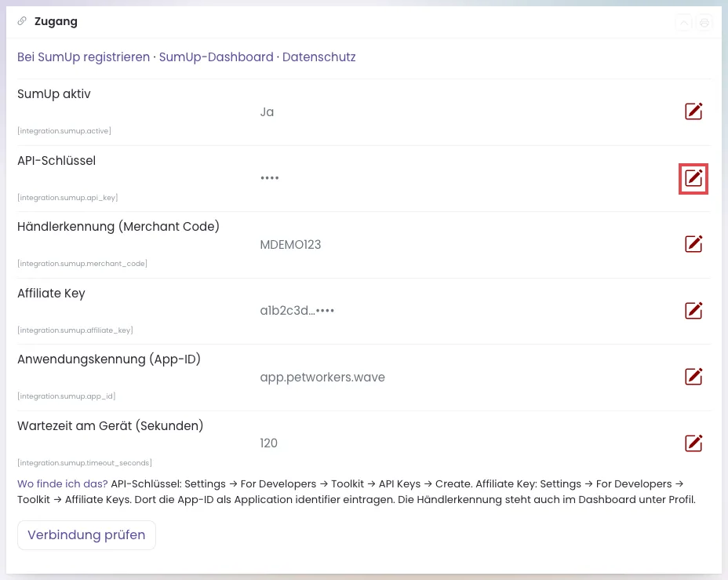This screenshot has width=728, height=580.
Task: Click the Affiliate Key edit pencil
Action: pos(693,311)
